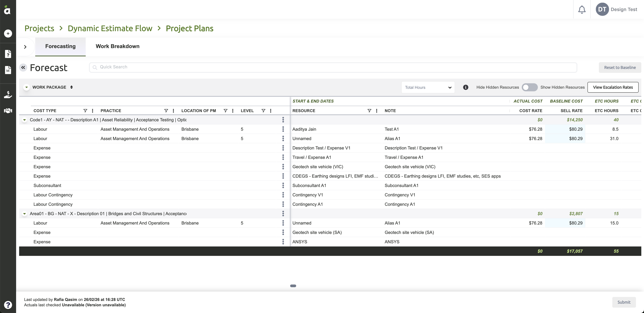
Task: Open Cost Type column menu dots
Action: [93, 111]
